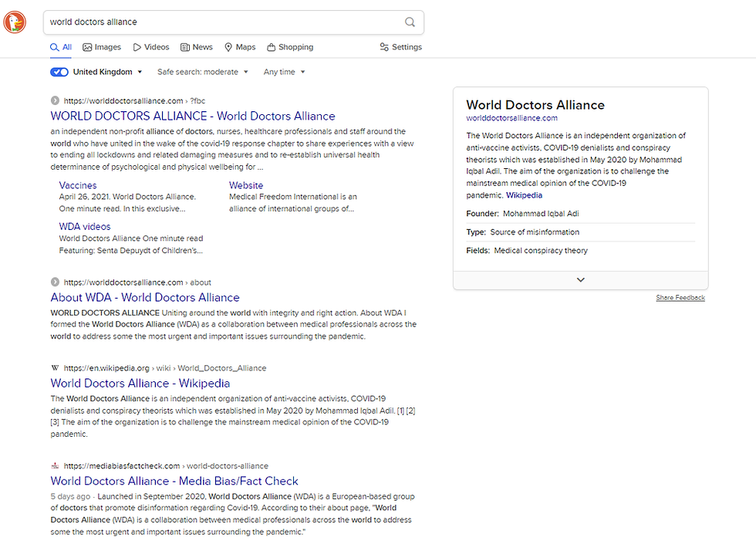Click worlddoctorsalliance.com link in info panel
This screenshot has height=551, width=756.
[x=511, y=118]
